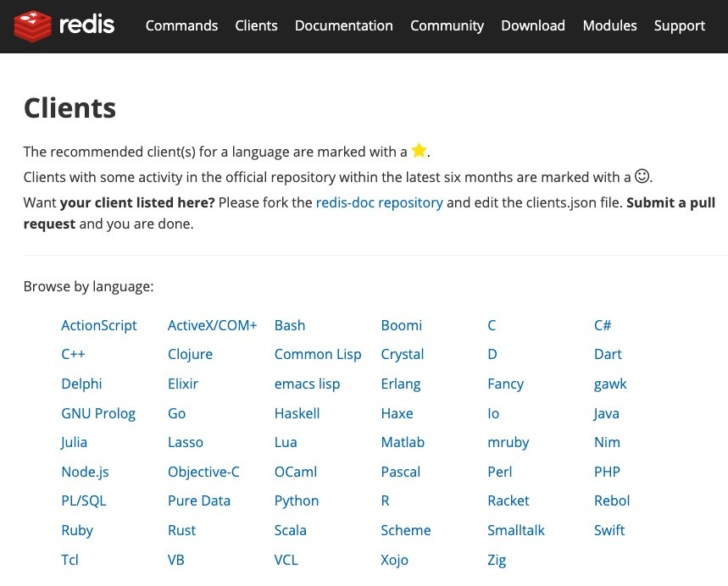Screen dimensions: 728x586
Task: Select the Matlab link
Action: pos(403,442)
